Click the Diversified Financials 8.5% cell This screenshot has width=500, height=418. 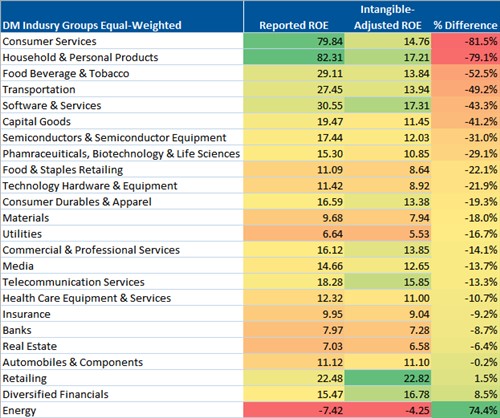point(465,394)
